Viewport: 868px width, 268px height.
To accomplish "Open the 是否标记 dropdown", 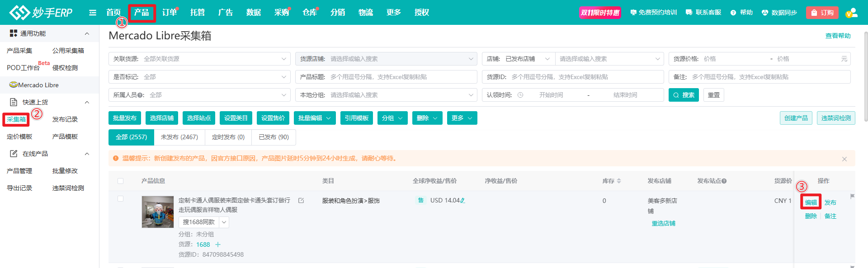I will [199, 77].
